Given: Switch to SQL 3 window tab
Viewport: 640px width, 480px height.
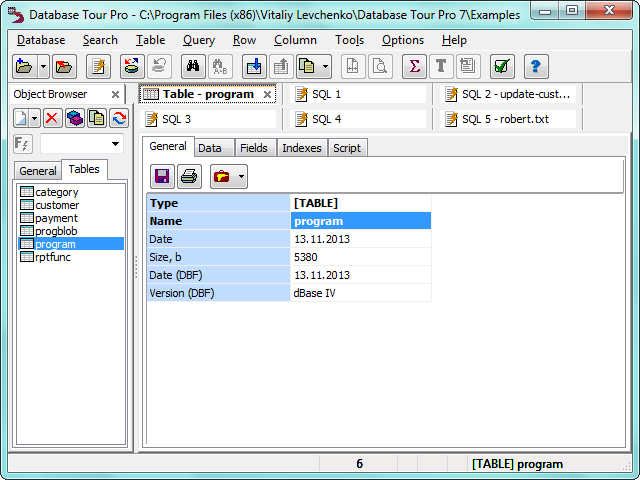Looking at the screenshot, I should (x=208, y=119).
